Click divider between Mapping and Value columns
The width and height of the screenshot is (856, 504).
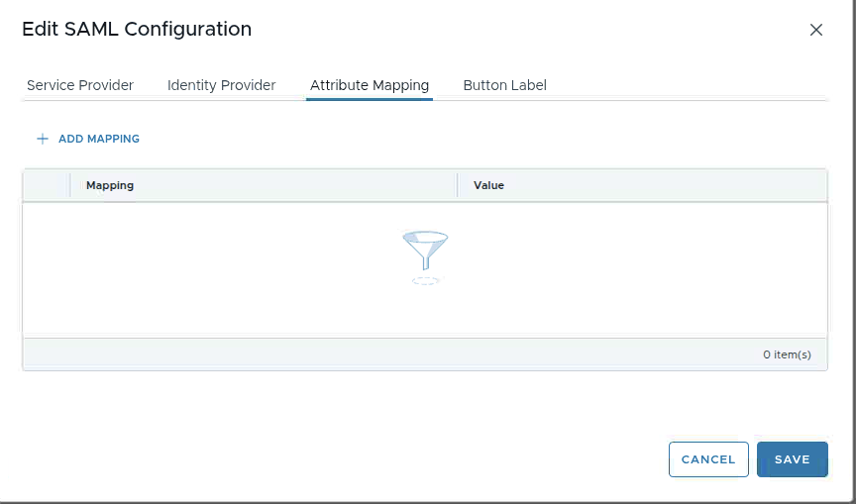(457, 185)
